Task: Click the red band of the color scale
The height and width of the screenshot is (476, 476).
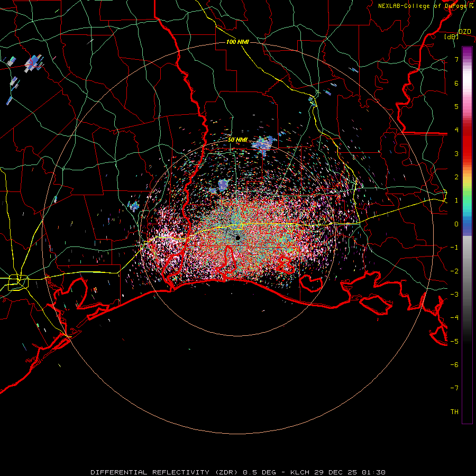Action: (467, 143)
